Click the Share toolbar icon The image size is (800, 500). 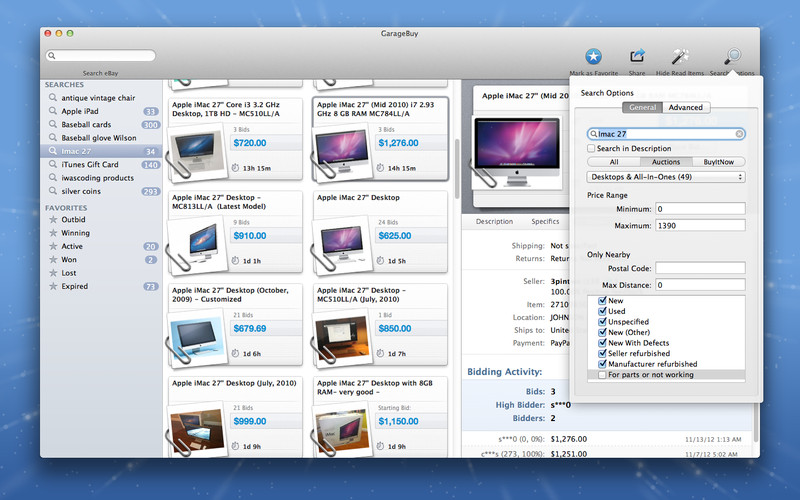point(637,56)
